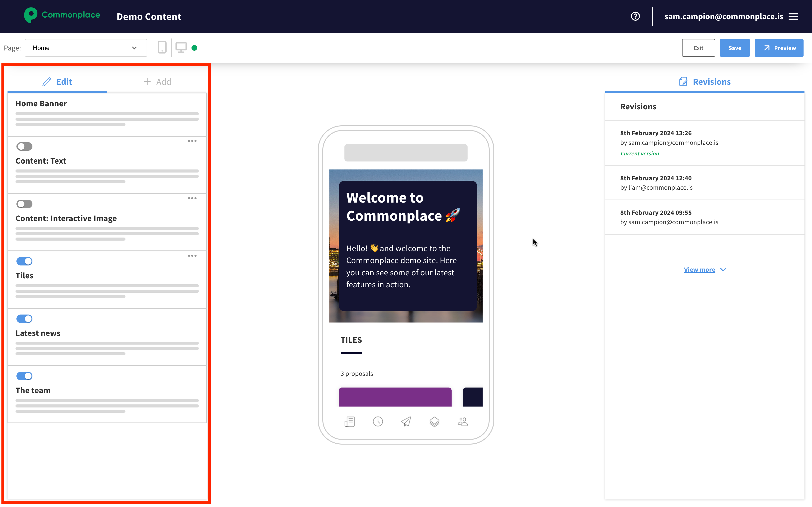812x507 pixels.
Task: Select the purple tile in phone preview
Action: click(x=395, y=397)
